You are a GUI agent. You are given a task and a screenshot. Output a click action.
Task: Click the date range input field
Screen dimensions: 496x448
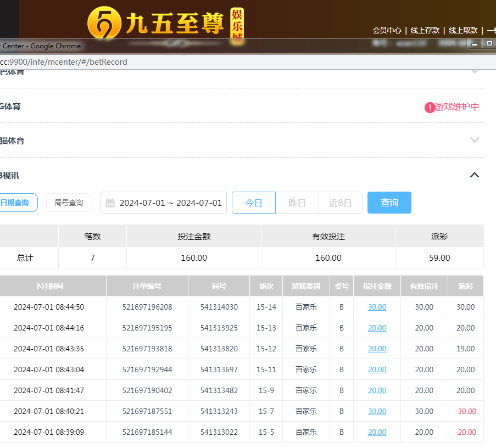click(170, 203)
